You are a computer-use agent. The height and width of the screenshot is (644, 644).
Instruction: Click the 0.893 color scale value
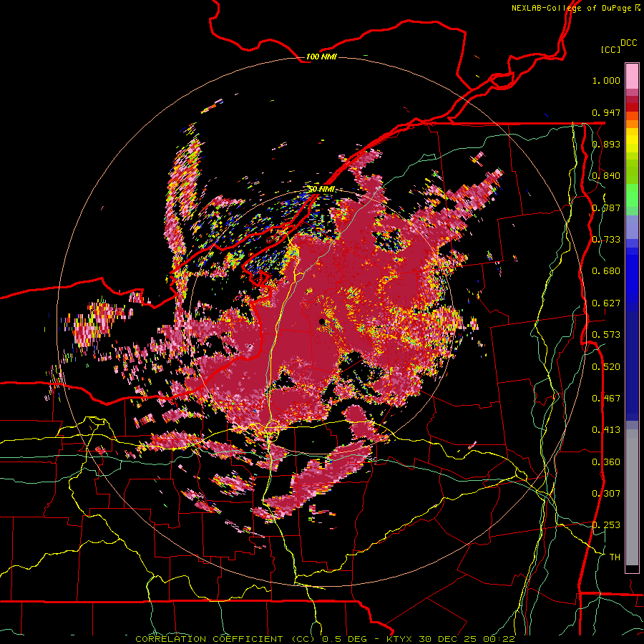(606, 144)
